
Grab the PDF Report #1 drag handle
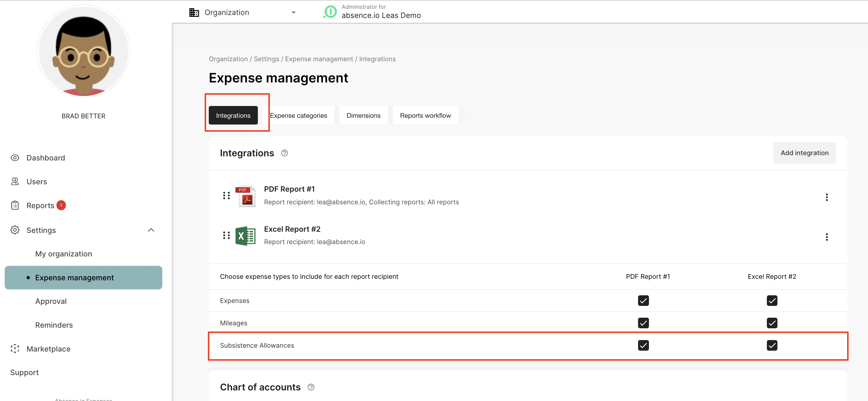tap(226, 195)
